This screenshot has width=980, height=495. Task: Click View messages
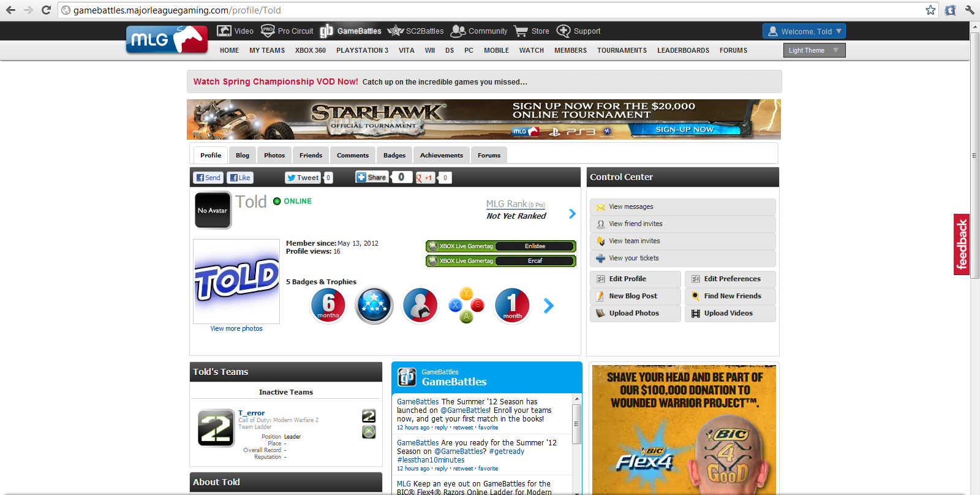tap(683, 207)
